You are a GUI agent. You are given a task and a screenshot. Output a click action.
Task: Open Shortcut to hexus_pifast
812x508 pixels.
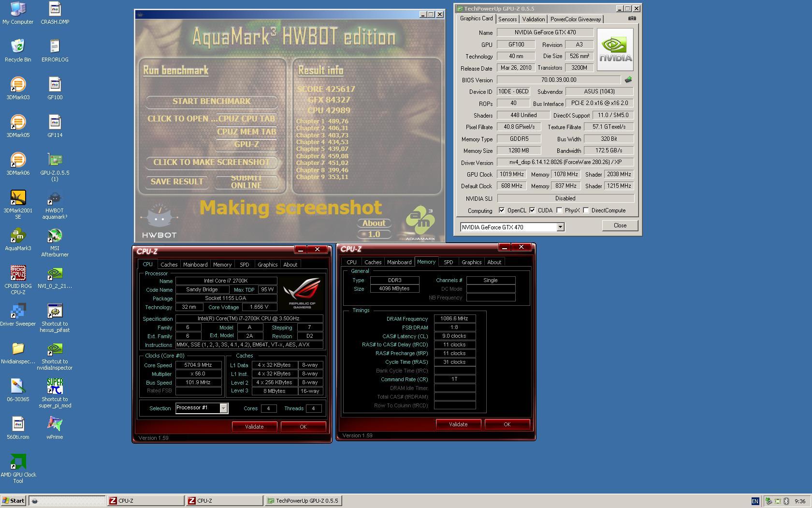coord(55,318)
